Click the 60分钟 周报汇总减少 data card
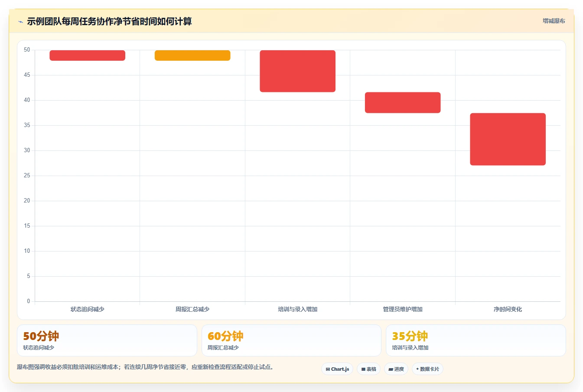 click(x=291, y=340)
